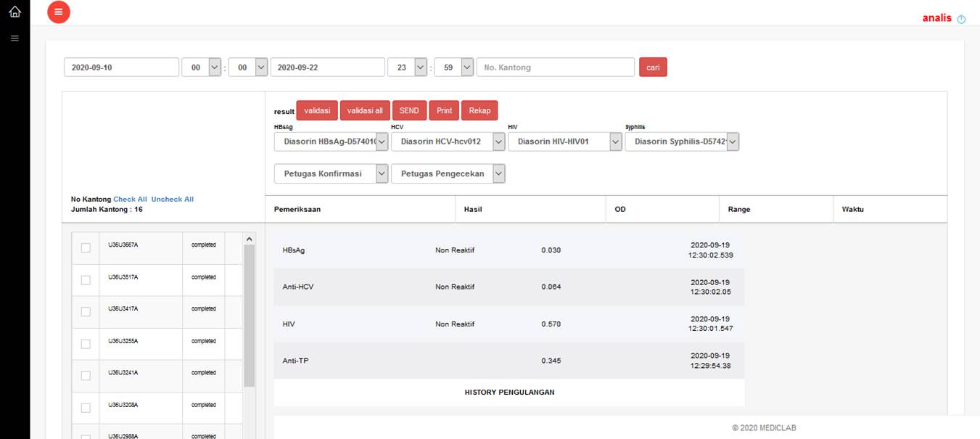Screen dimensions: 980x439
Task: Click the power logout icon beside analis
Action: pos(962,19)
